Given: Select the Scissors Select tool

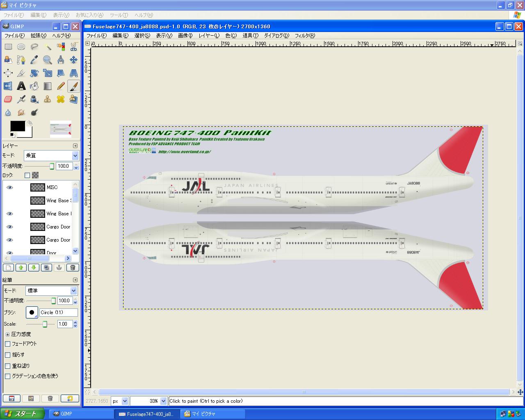Looking at the screenshot, I should pyautogui.click(x=73, y=47).
